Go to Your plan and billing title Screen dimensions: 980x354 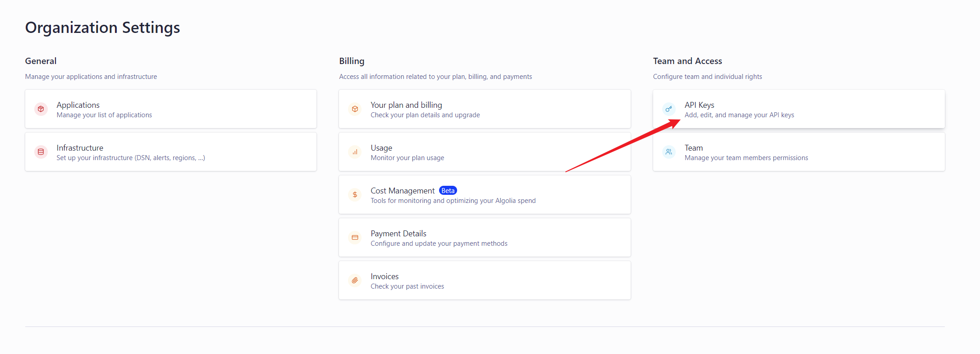click(x=406, y=105)
